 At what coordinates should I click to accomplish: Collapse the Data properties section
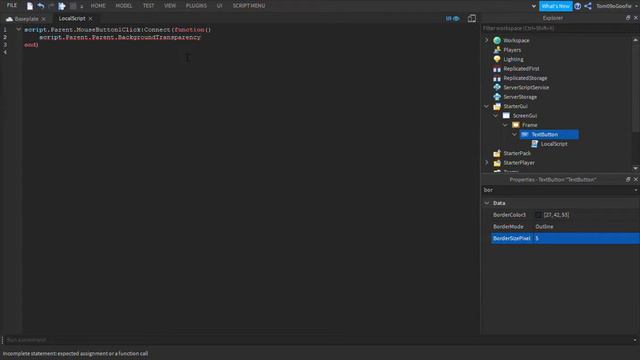487,203
